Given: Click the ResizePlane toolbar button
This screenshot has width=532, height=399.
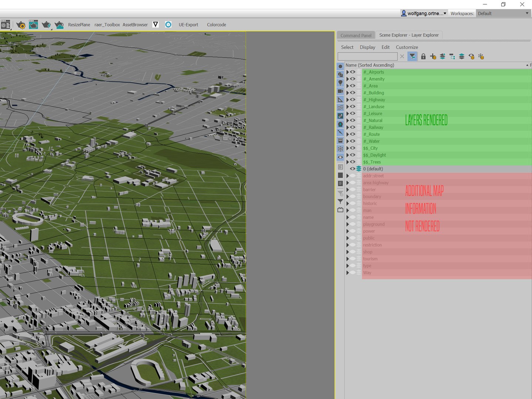Looking at the screenshot, I should pyautogui.click(x=79, y=25).
